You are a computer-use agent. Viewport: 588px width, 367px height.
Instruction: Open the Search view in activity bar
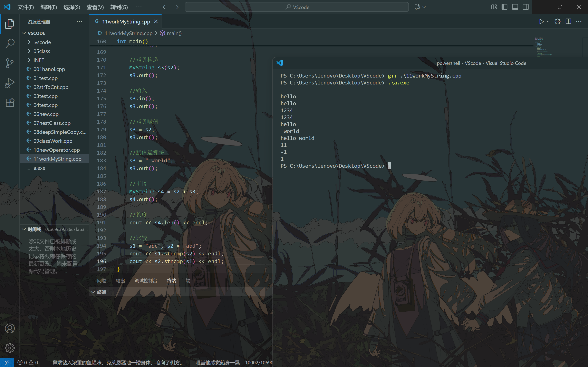pyautogui.click(x=10, y=44)
